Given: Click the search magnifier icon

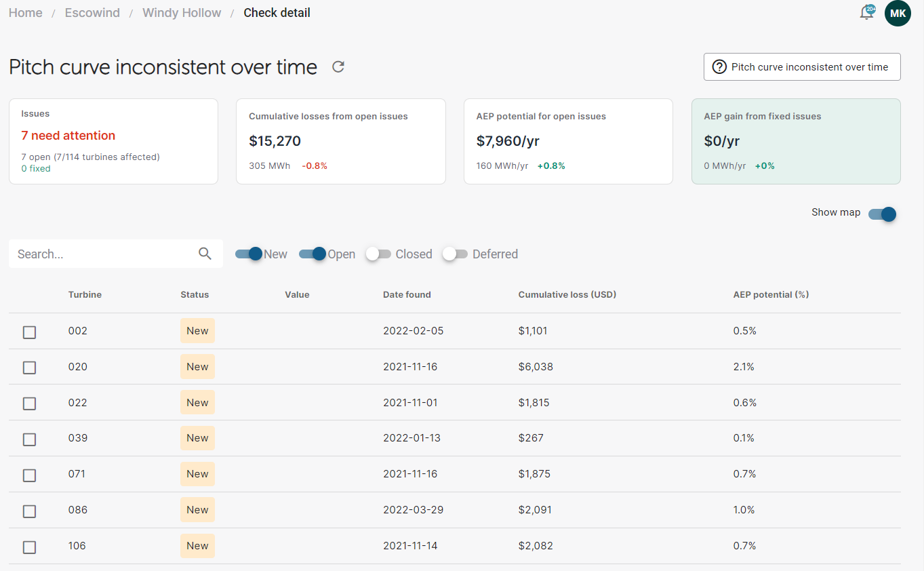Looking at the screenshot, I should [x=205, y=254].
